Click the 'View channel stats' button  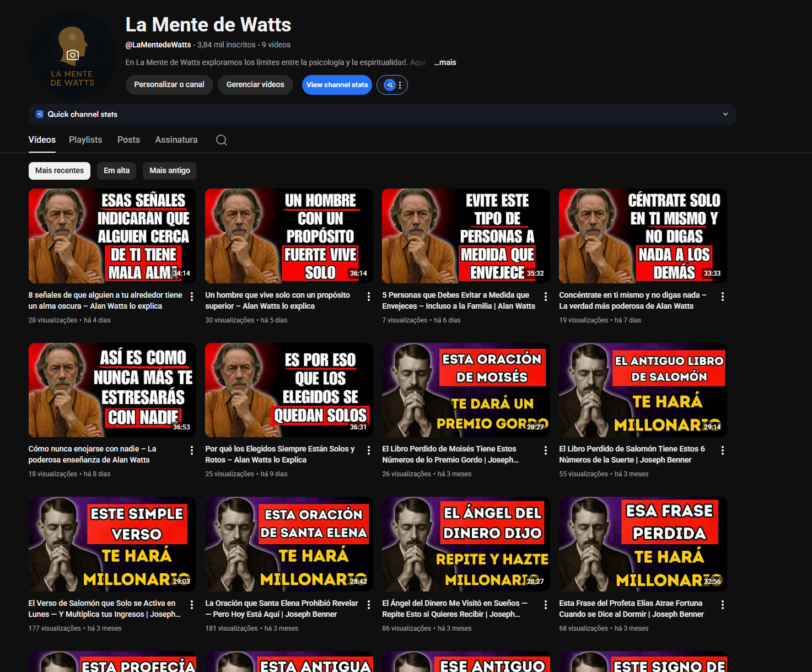coord(337,85)
